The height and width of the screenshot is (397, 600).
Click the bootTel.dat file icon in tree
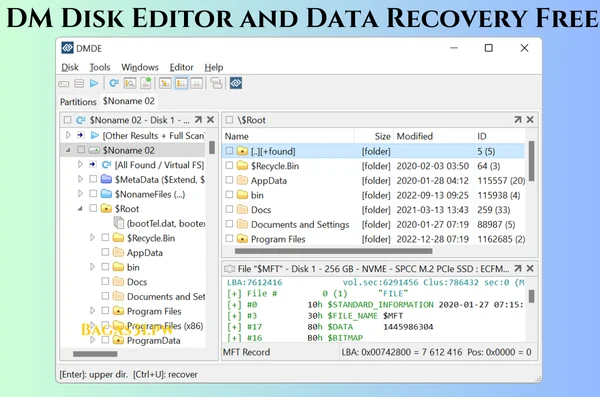tap(119, 223)
